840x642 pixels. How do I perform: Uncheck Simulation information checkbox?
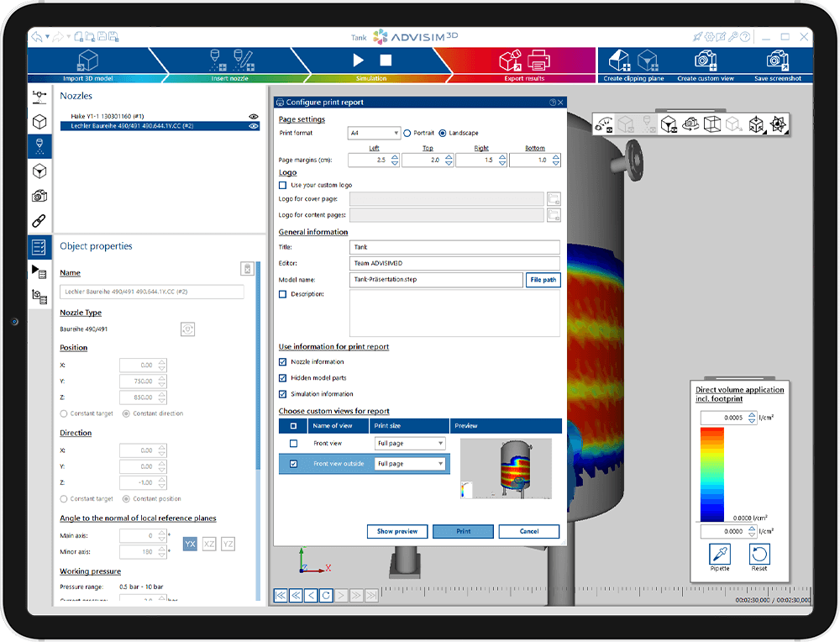tap(283, 394)
